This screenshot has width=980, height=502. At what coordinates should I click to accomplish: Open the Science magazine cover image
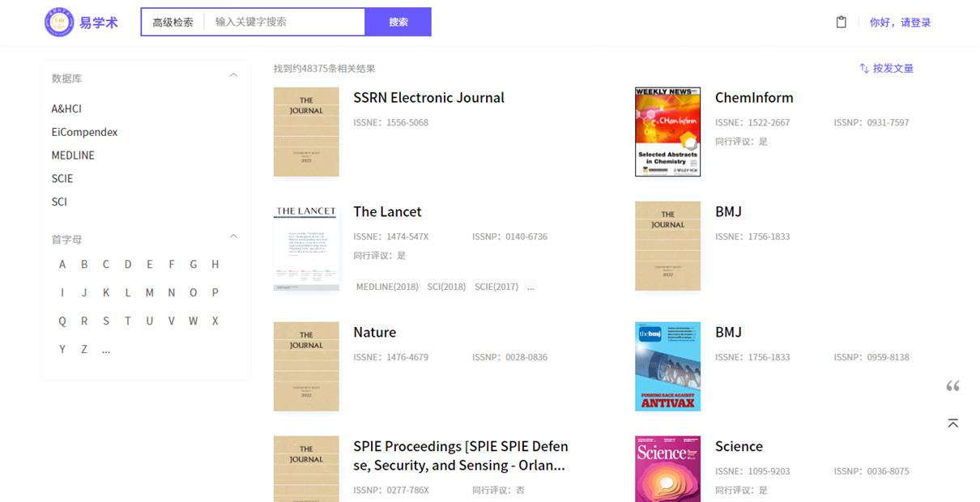(x=667, y=470)
